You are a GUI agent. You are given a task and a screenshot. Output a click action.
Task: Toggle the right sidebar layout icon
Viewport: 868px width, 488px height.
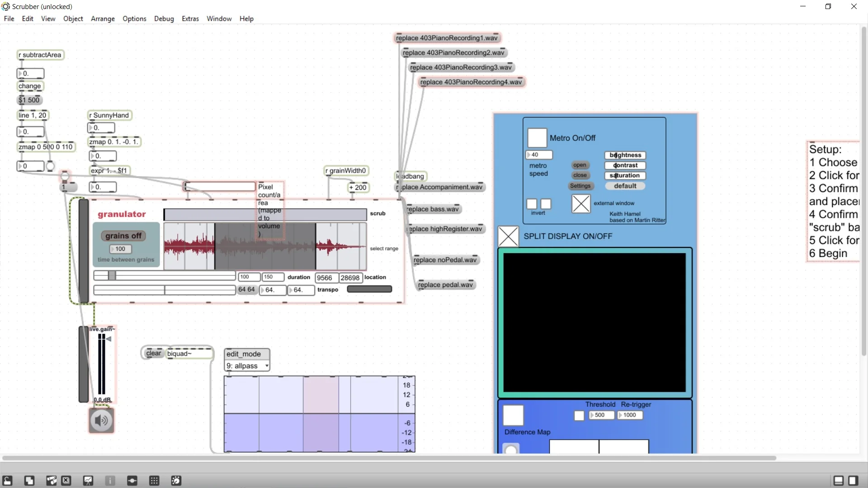pos(854,481)
